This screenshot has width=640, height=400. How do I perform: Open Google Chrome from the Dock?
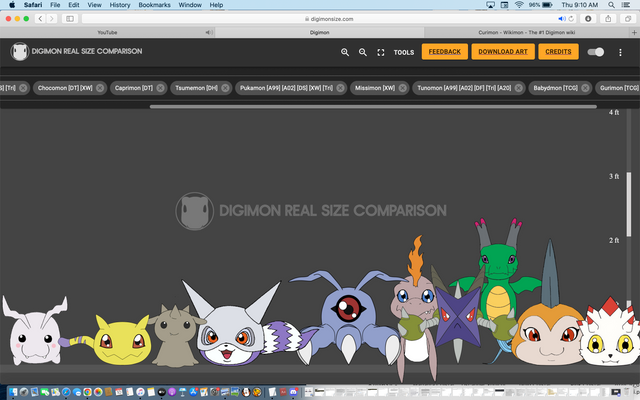coord(87,392)
